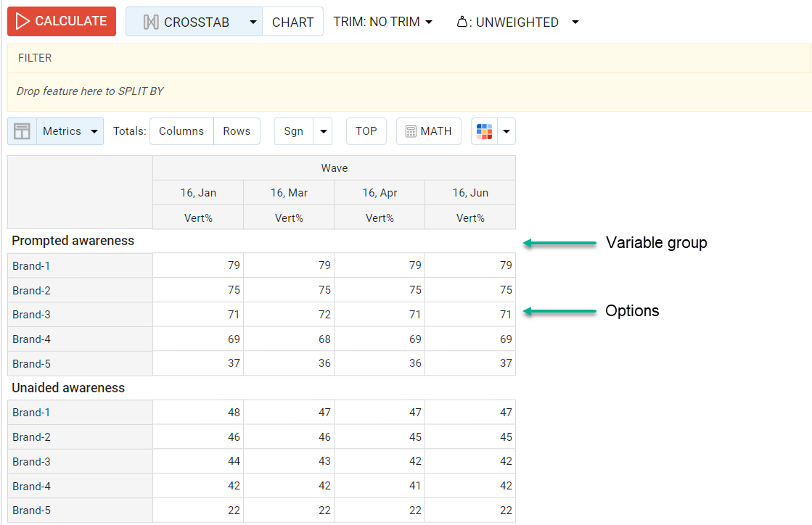Image resolution: width=812 pixels, height=525 pixels.
Task: Open the TRIM: NO TRIM dropdown
Action: (x=382, y=22)
